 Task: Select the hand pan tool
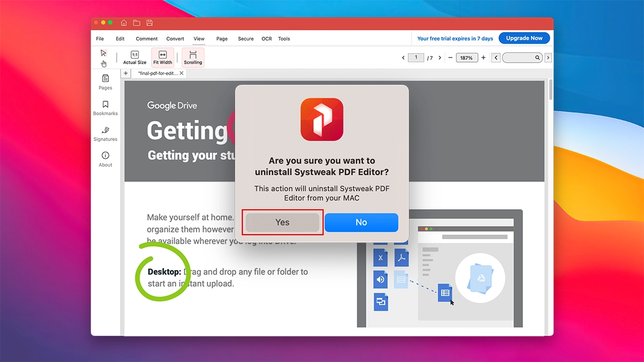coord(103,64)
